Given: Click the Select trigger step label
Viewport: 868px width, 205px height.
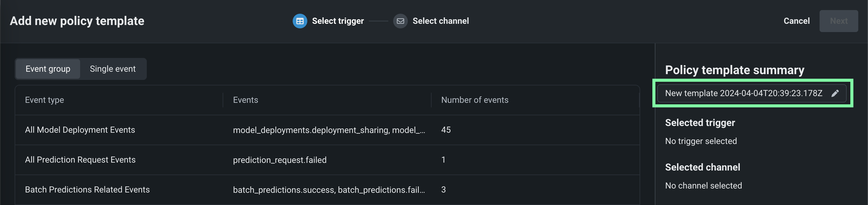Looking at the screenshot, I should point(338,21).
